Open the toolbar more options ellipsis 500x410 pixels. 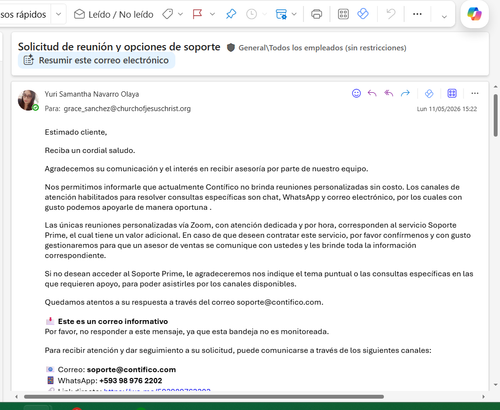click(x=417, y=14)
